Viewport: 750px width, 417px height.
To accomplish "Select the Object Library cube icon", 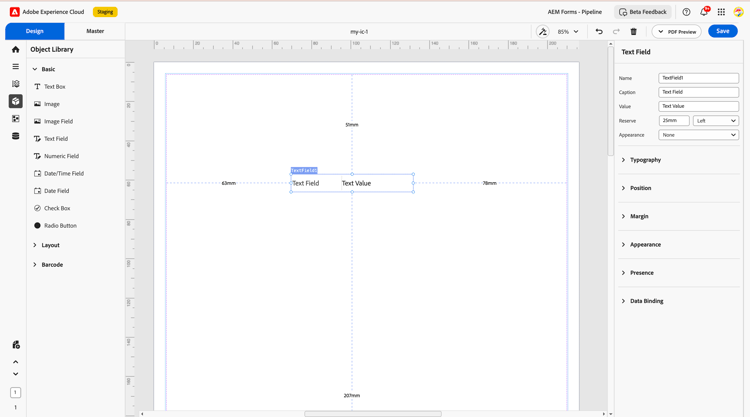I will (15, 101).
